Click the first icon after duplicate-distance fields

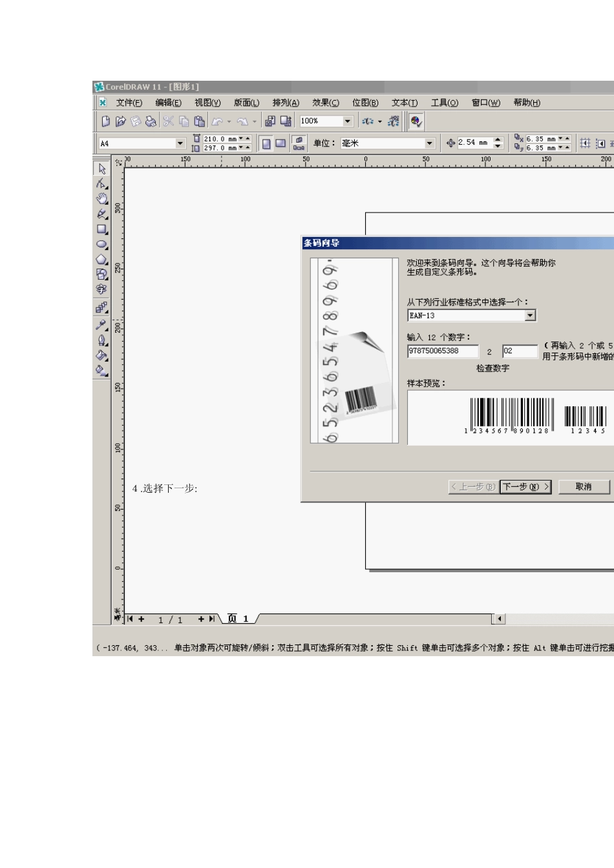click(585, 143)
